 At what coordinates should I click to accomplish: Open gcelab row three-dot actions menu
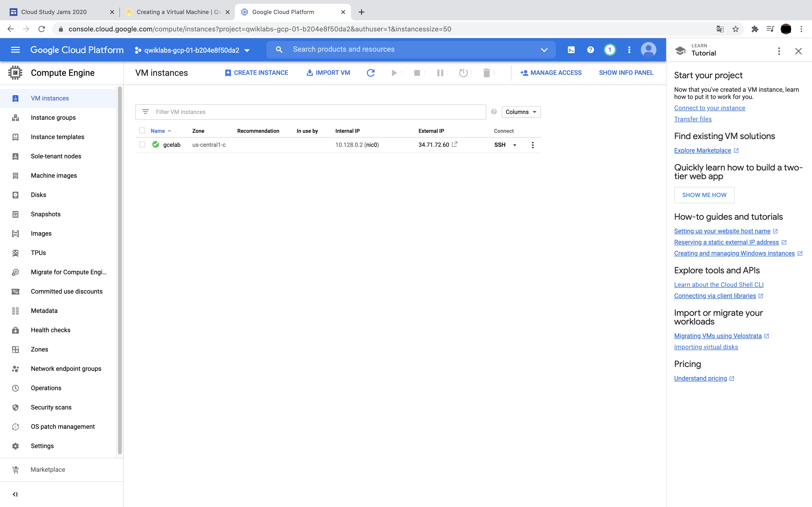(532, 145)
